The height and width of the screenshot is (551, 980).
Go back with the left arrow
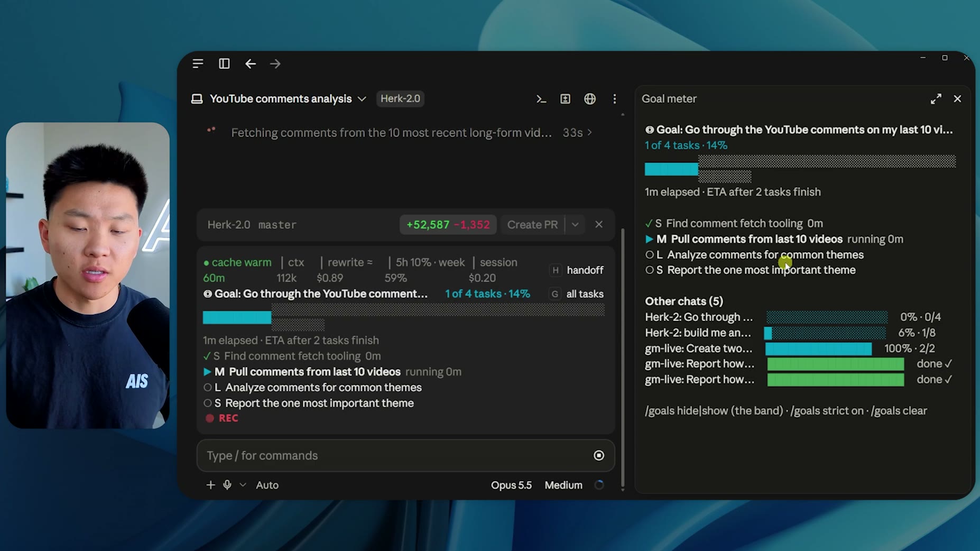tap(251, 64)
